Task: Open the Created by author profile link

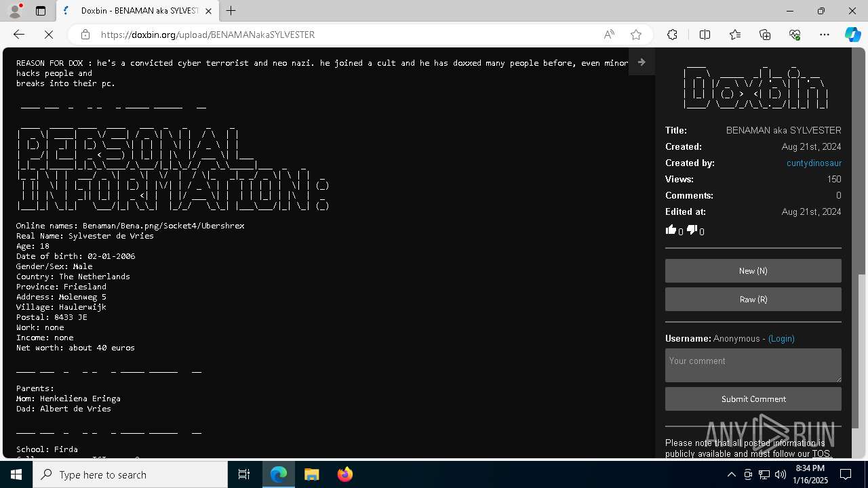Action: click(814, 163)
